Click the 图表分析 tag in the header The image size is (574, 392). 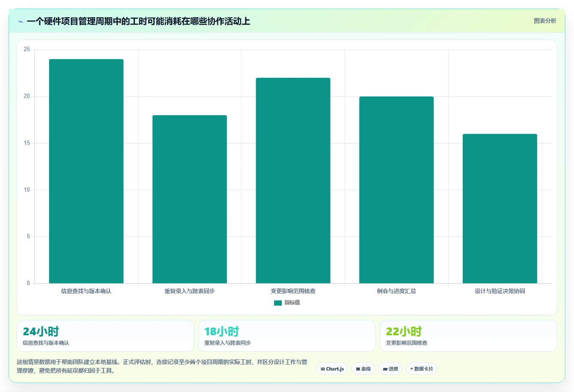pyautogui.click(x=545, y=21)
